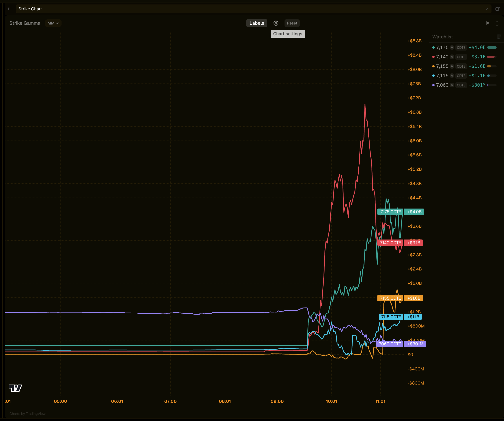504x421 pixels.
Task: Open the info icon at top right
Action: point(497,23)
